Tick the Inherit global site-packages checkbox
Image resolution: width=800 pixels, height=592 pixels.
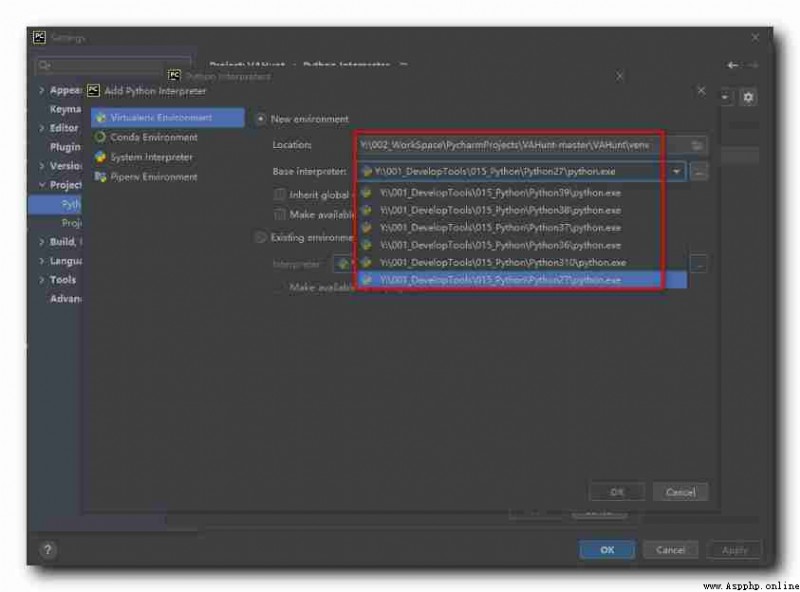pos(279,194)
